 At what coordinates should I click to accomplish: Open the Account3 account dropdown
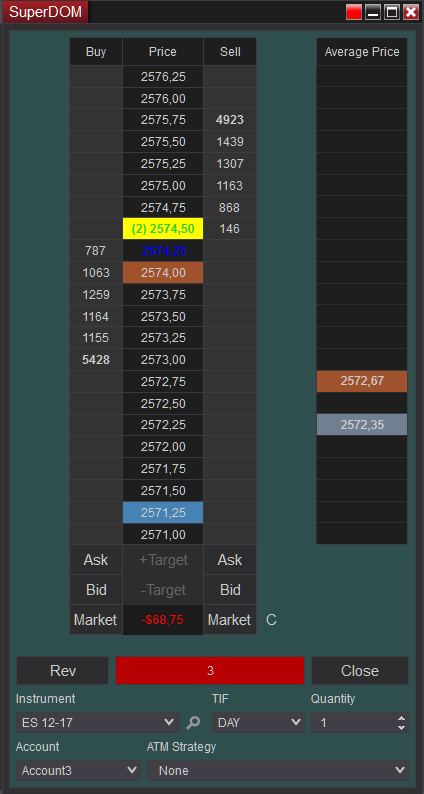[79, 771]
